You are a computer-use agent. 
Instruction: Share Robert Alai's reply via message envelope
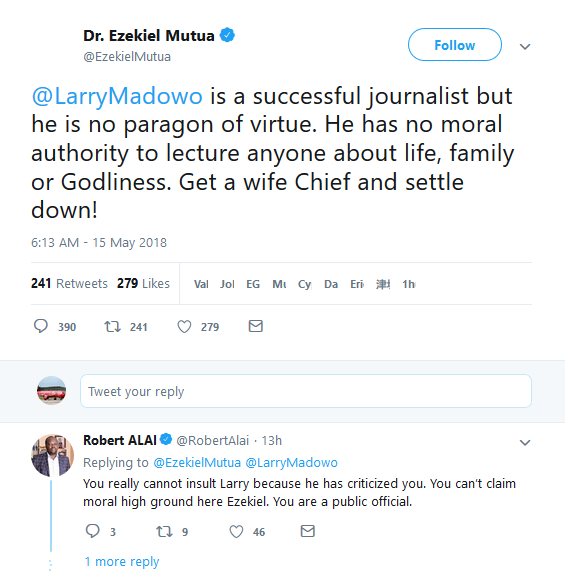308,531
